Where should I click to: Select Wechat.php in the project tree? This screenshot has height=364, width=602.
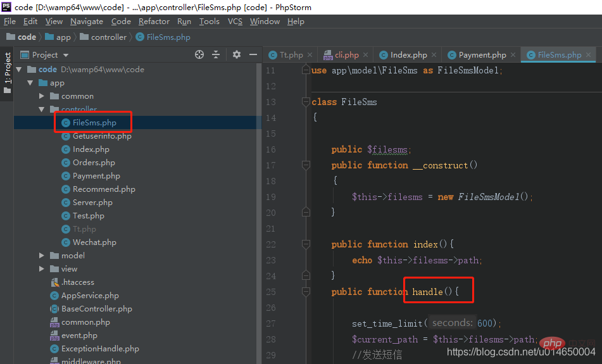click(89, 242)
